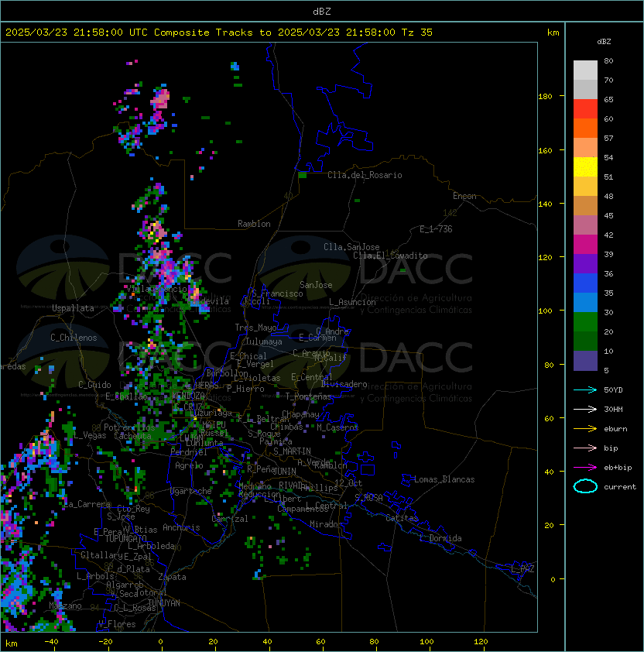
Task: Select the orange 57-60 dBZ swatch
Action: 585,128
